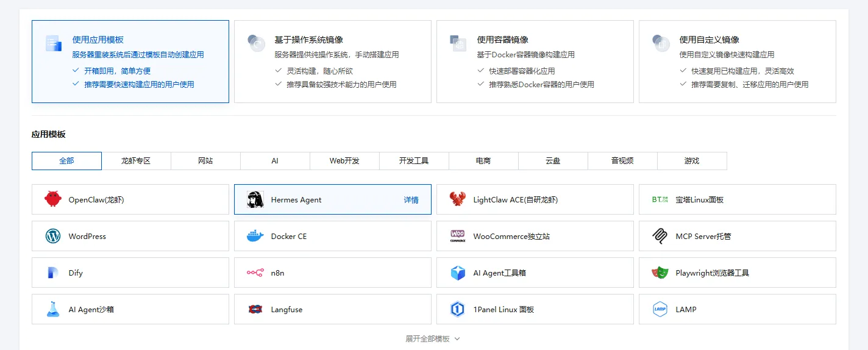The image size is (868, 350).
Task: Select the 1Panel Linux 面板 name
Action: tap(503, 309)
